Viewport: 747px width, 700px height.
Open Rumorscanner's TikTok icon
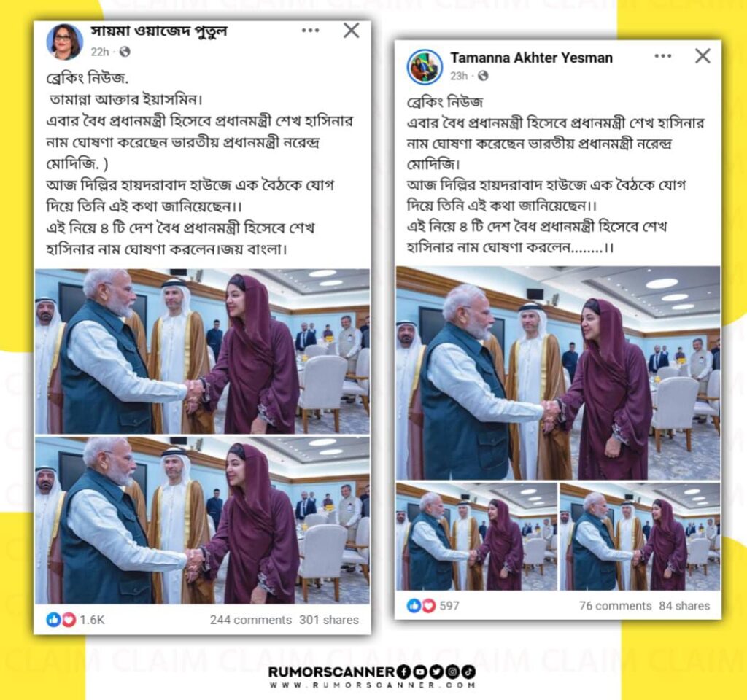pos(468,672)
